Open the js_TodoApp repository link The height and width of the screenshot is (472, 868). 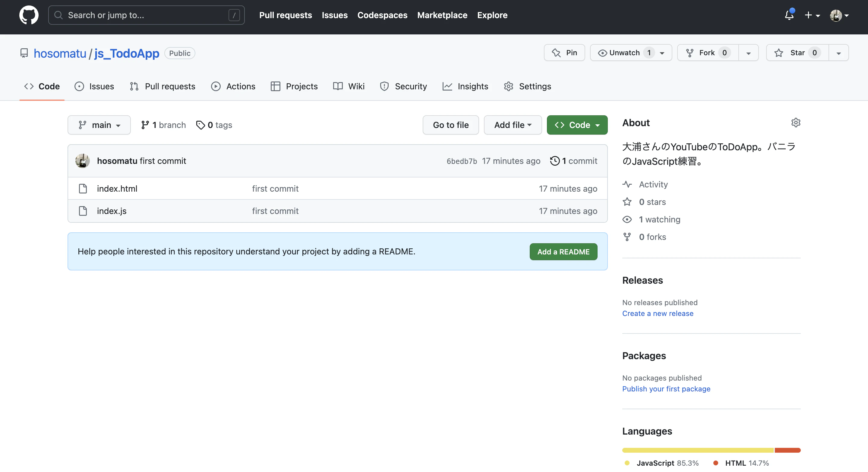(127, 53)
